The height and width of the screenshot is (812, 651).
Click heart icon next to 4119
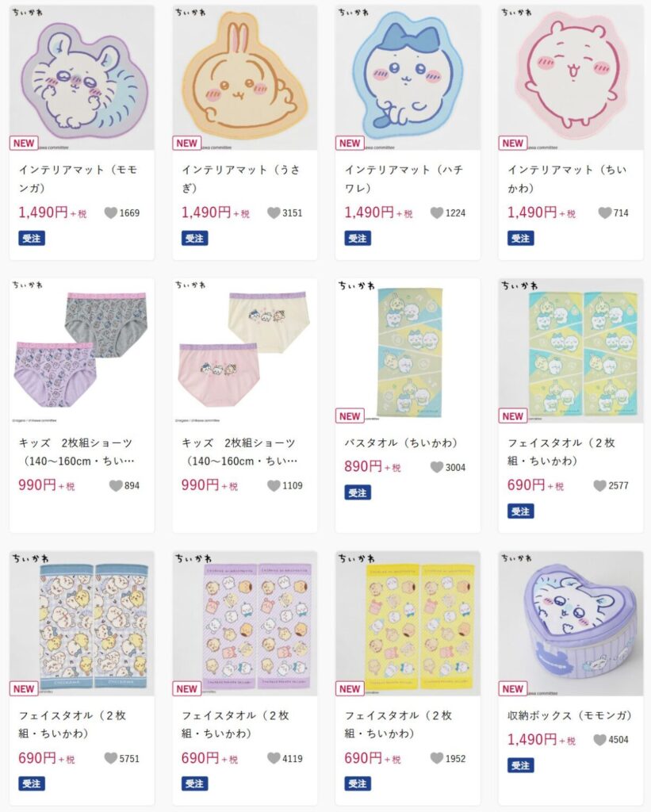[274, 758]
